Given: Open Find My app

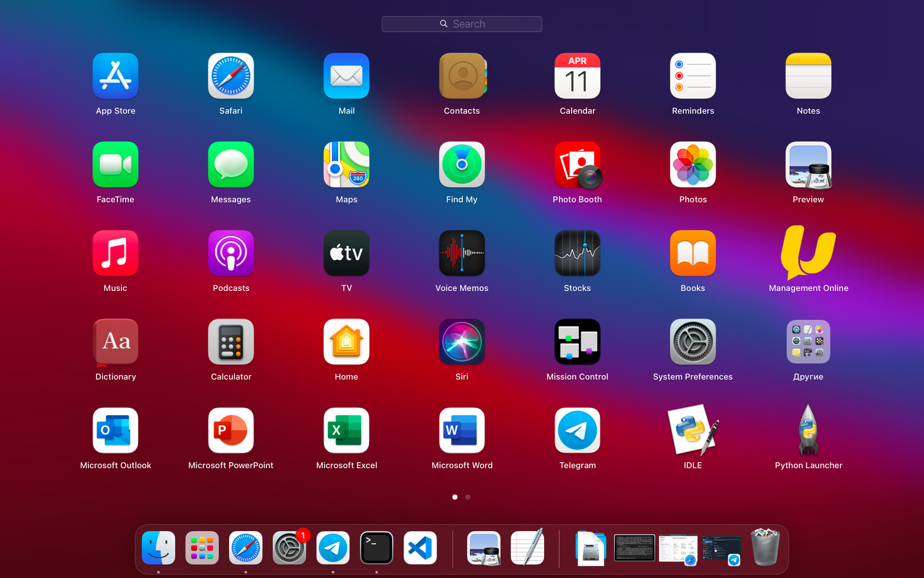Looking at the screenshot, I should 462,165.
